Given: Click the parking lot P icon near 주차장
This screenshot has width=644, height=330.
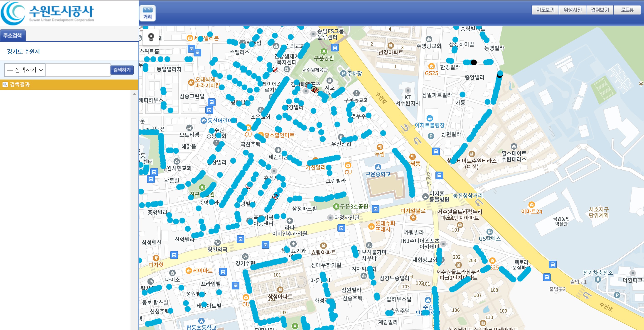Looking at the screenshot, I should click(343, 74).
